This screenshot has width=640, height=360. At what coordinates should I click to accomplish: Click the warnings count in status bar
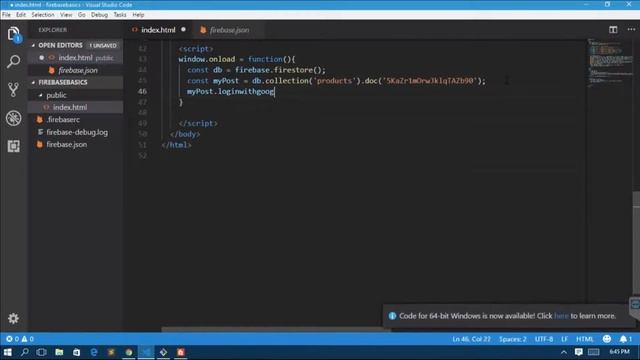(28, 339)
